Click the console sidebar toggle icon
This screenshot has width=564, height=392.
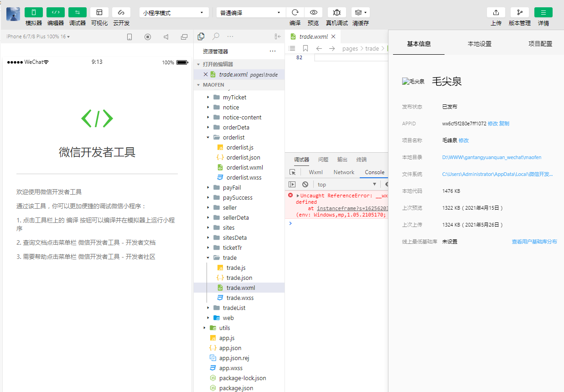(292, 185)
